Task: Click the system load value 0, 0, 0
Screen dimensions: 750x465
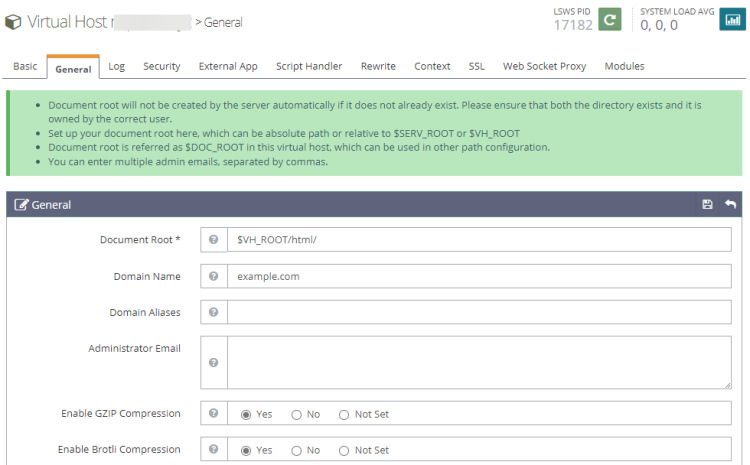Action: (x=659, y=25)
